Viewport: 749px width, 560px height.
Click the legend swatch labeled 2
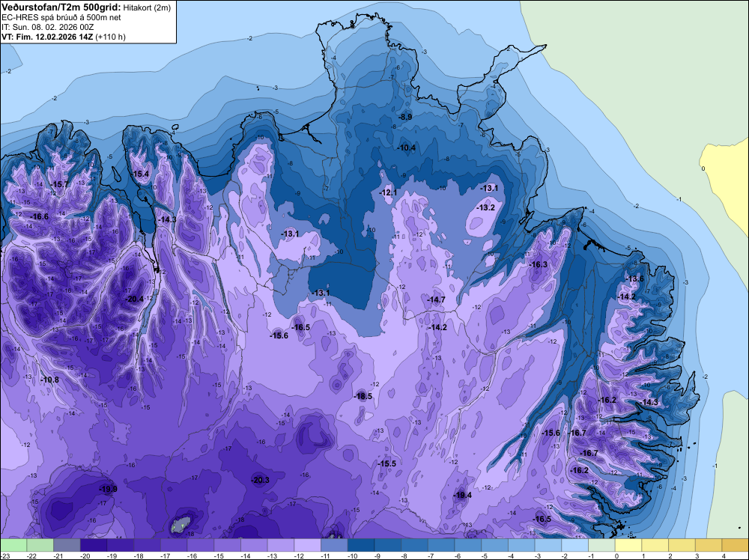pyautogui.click(x=682, y=545)
